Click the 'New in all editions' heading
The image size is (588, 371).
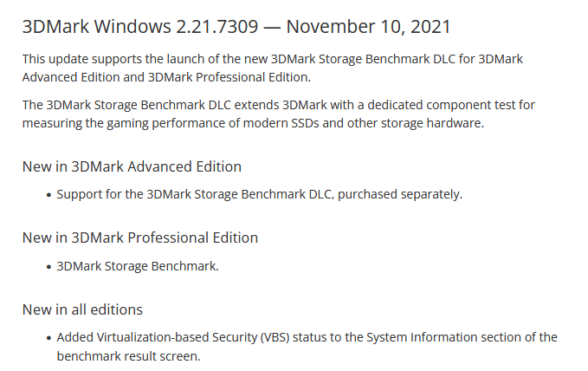coord(82,309)
